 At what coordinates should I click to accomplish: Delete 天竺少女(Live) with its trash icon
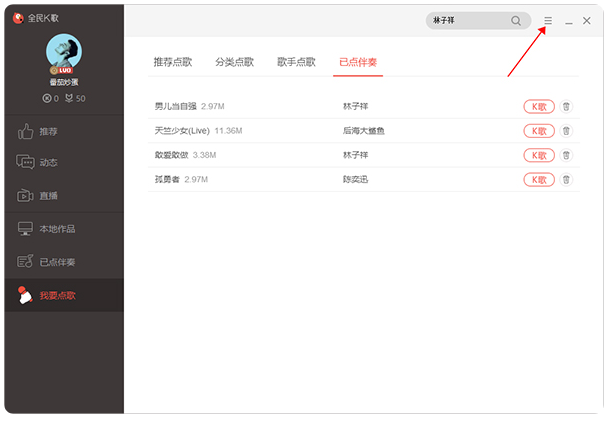tap(566, 131)
